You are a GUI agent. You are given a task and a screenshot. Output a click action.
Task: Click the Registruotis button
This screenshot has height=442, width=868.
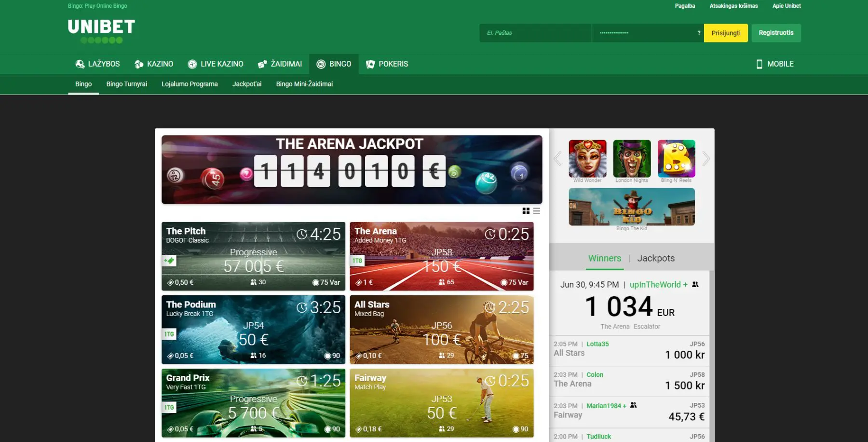[x=776, y=33]
